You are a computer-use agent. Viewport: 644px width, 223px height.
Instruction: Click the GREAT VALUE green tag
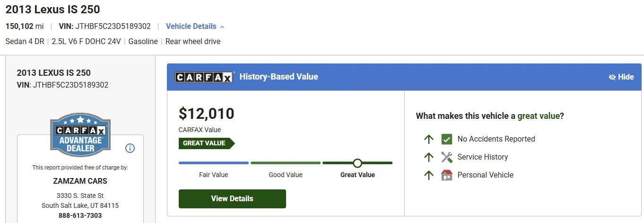coord(207,143)
